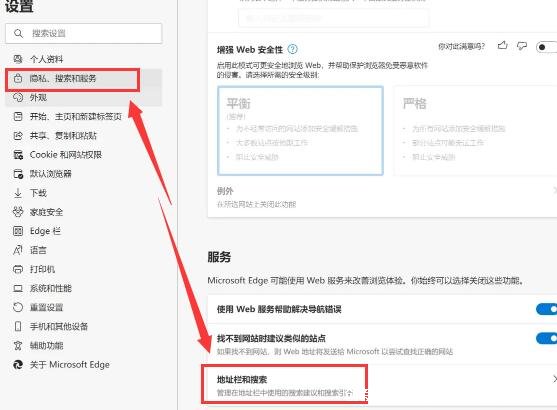Click the 语言 language icon
557x410 pixels.
[x=18, y=250]
